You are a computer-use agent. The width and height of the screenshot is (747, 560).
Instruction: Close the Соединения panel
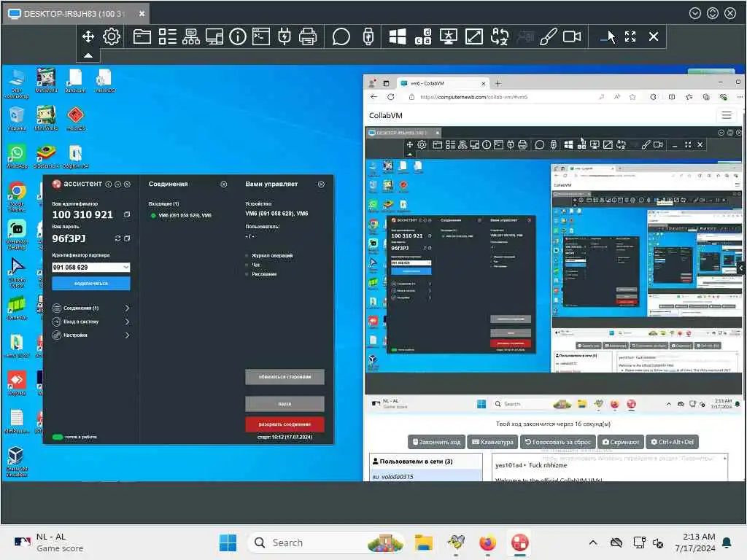(x=224, y=184)
